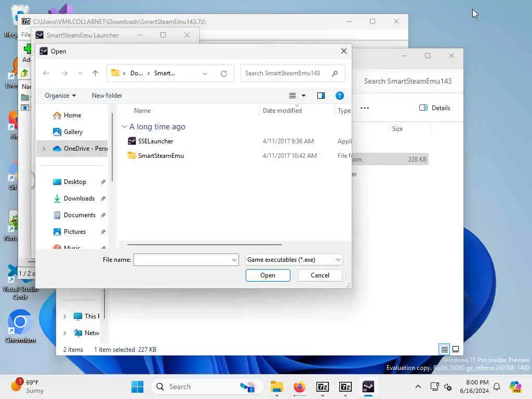Screen dimensions: 532x399
Task: Go up one folder level
Action: coord(96,73)
